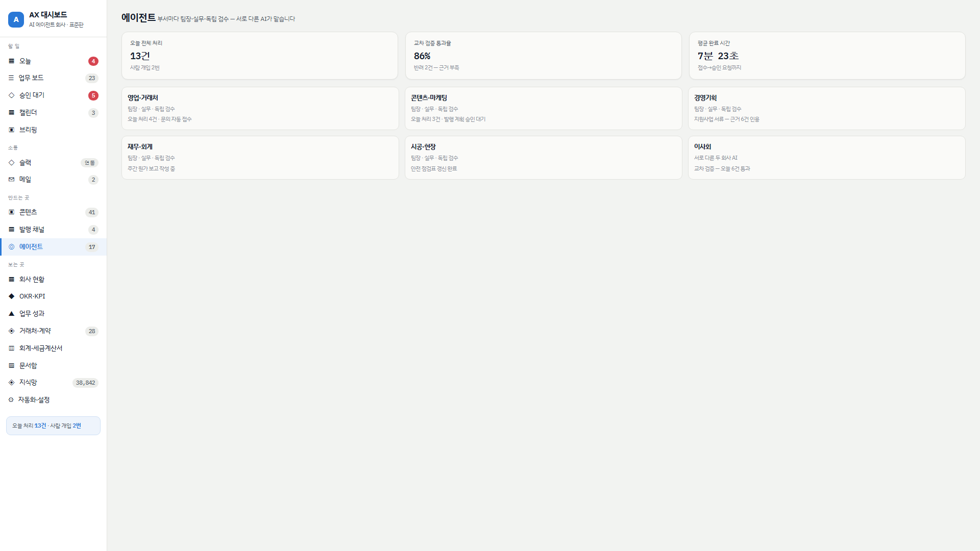980x551 pixels.
Task: Click the 거래처·계약 diamond icon
Action: click(11, 331)
